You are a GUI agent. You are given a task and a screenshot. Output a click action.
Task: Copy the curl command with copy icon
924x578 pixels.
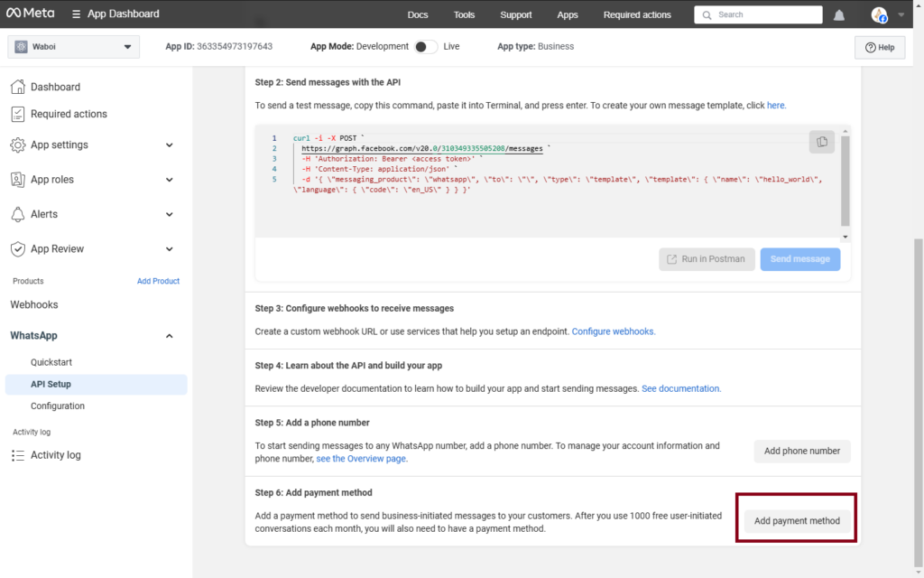(822, 142)
